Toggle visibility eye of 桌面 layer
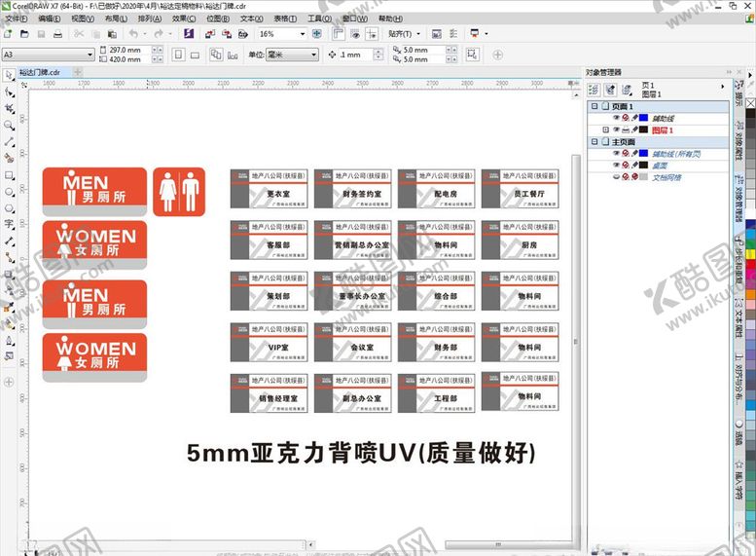The width and height of the screenshot is (756, 556). (x=616, y=166)
